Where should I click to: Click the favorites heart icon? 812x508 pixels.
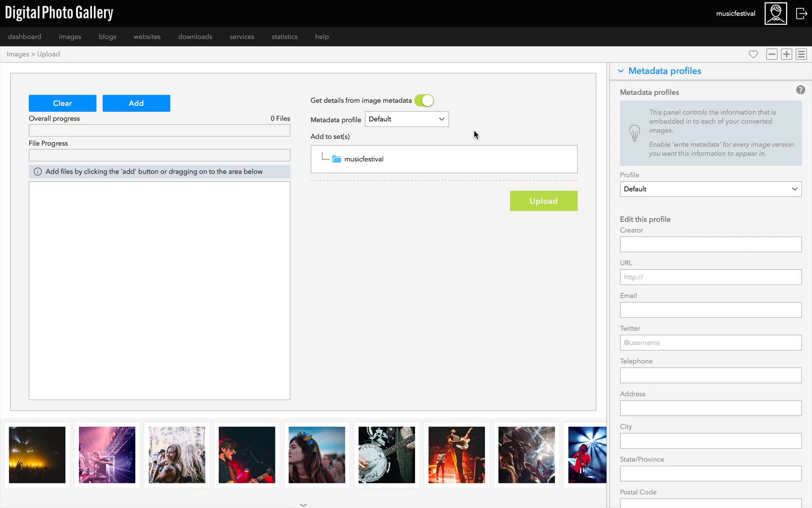[753, 54]
